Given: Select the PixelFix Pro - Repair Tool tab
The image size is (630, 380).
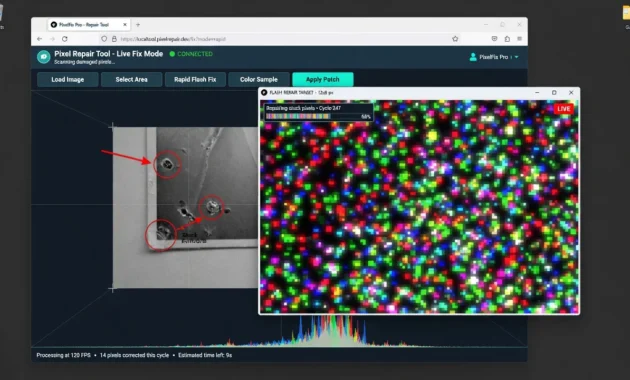Looking at the screenshot, I should [x=88, y=25].
